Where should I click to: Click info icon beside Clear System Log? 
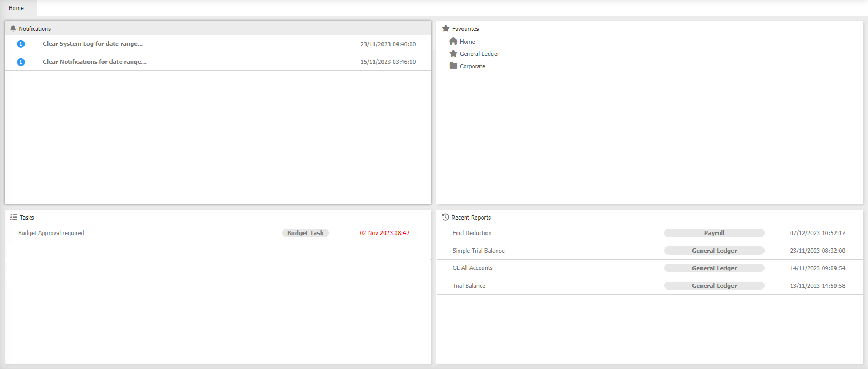tap(21, 44)
